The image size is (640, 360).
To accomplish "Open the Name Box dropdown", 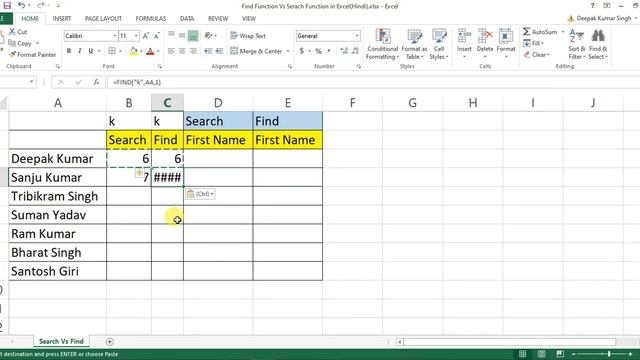I will point(31,82).
